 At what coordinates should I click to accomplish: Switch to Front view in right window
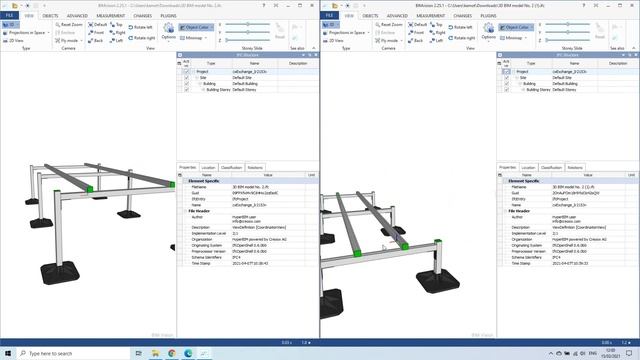(416, 33)
